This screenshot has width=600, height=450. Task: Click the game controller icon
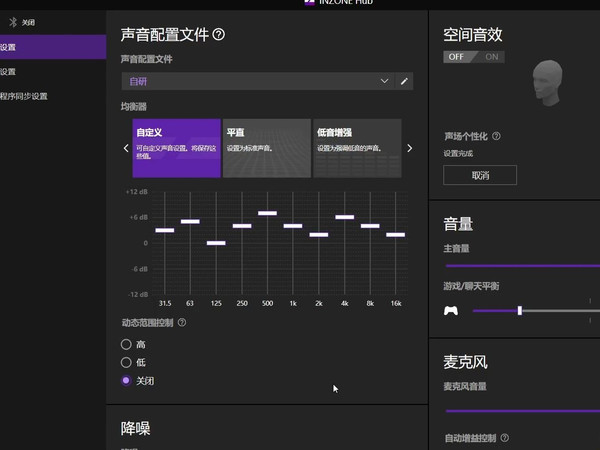[451, 310]
